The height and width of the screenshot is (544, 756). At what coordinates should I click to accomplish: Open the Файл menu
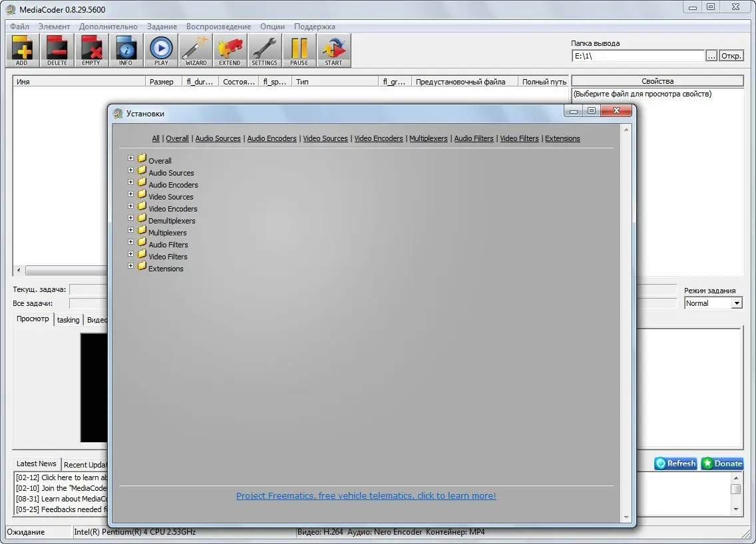click(x=19, y=27)
